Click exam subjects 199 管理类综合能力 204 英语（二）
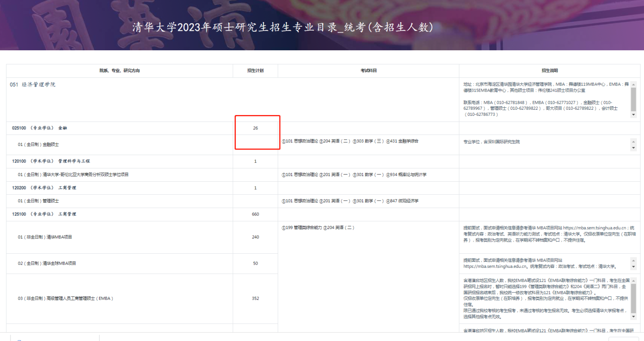Image resolution: width=644 pixels, height=341 pixels. pyautogui.click(x=318, y=228)
